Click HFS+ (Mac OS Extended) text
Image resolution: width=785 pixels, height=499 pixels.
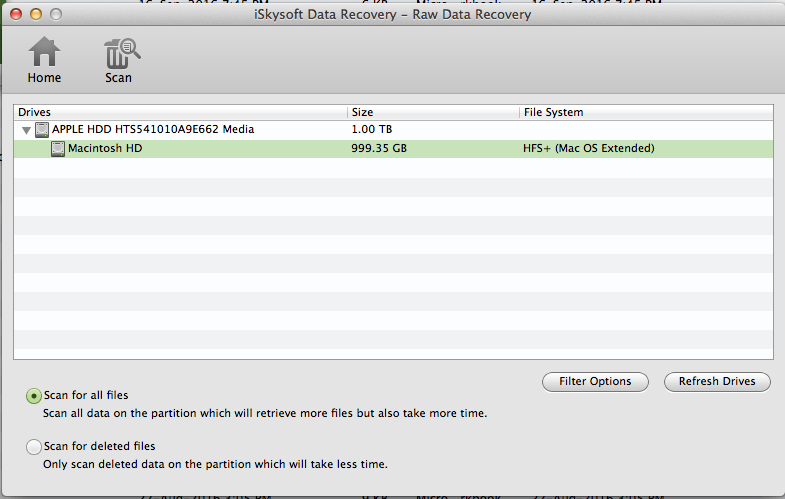coord(589,148)
